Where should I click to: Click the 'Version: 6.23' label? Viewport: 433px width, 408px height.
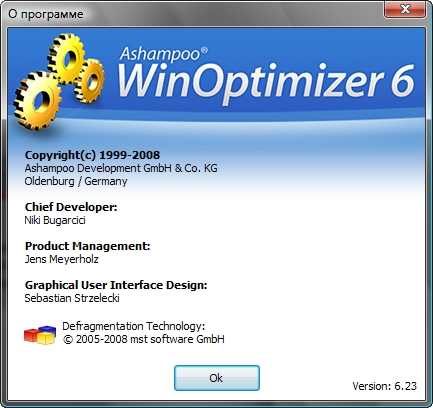point(385,386)
